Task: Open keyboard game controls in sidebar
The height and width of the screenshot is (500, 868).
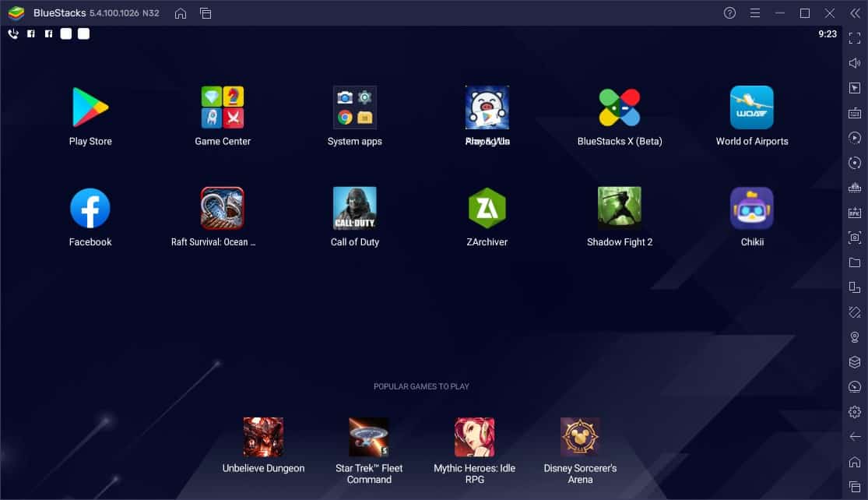Action: click(855, 113)
